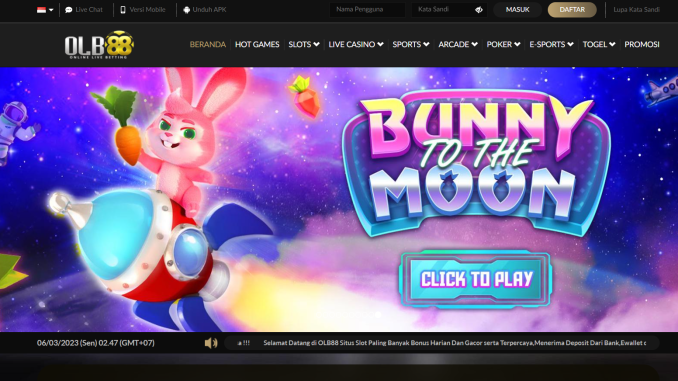Toggle password visibility eye icon
The height and width of the screenshot is (381, 678).
tap(479, 10)
